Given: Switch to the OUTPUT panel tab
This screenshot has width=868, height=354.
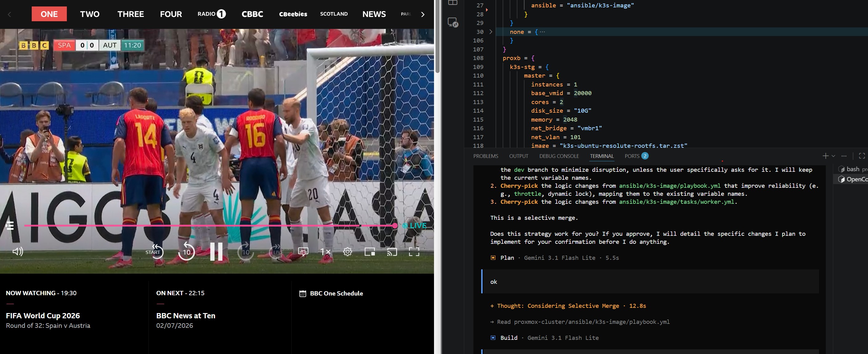Looking at the screenshot, I should click(x=519, y=156).
